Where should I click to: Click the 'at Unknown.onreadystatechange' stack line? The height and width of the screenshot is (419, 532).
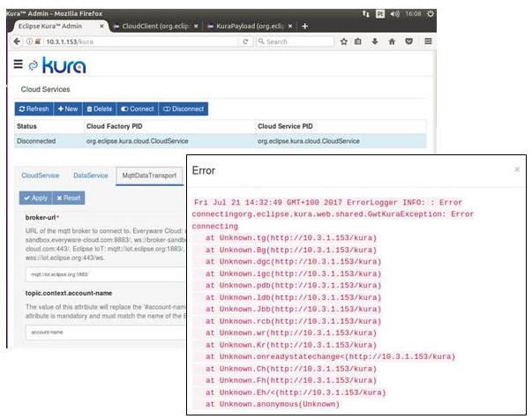tap(330, 356)
